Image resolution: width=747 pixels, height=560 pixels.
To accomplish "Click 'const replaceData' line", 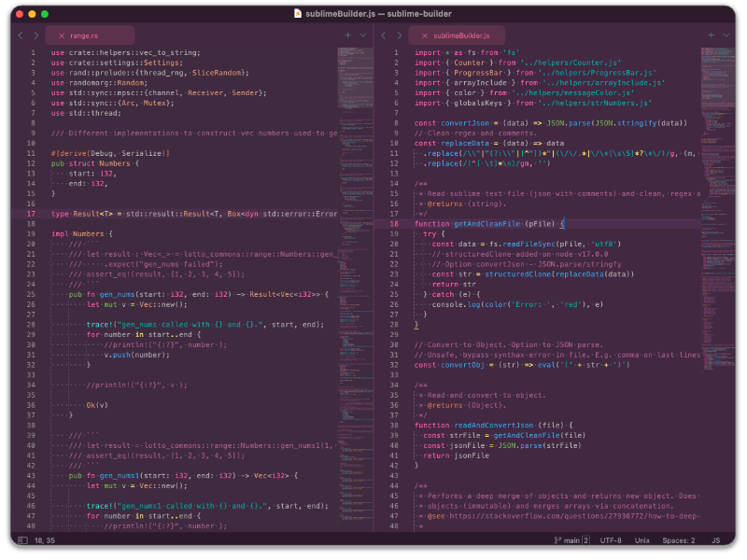I will click(x=489, y=143).
